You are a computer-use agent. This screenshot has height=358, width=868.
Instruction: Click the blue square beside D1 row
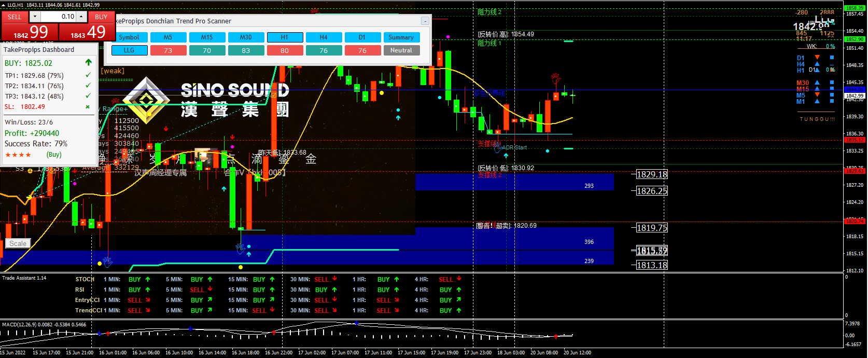pyautogui.click(x=832, y=58)
